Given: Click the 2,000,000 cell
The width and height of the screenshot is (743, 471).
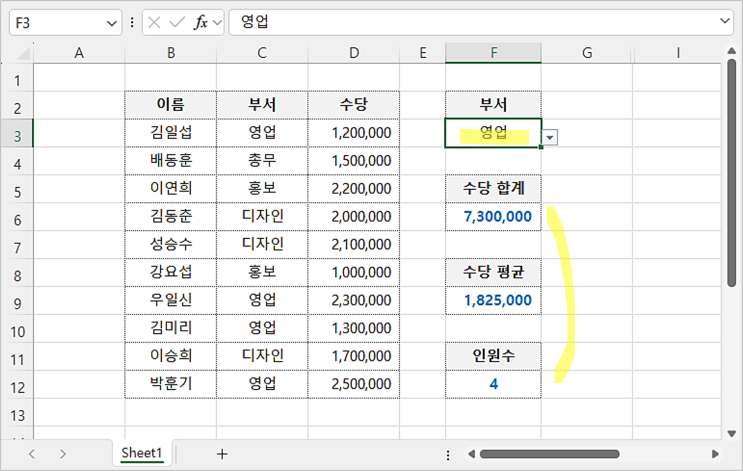Looking at the screenshot, I should [354, 217].
